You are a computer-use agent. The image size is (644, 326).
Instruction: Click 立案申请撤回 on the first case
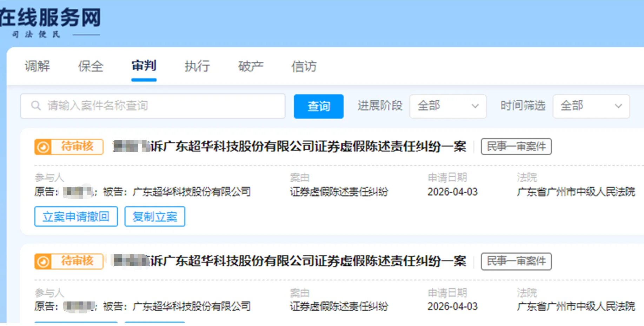(x=76, y=217)
